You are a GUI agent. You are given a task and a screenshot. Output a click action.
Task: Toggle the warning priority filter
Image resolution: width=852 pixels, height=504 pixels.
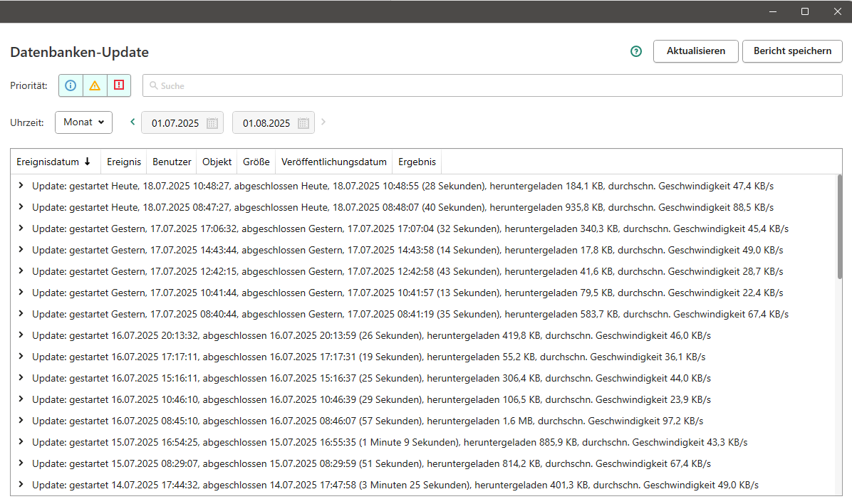tap(95, 85)
